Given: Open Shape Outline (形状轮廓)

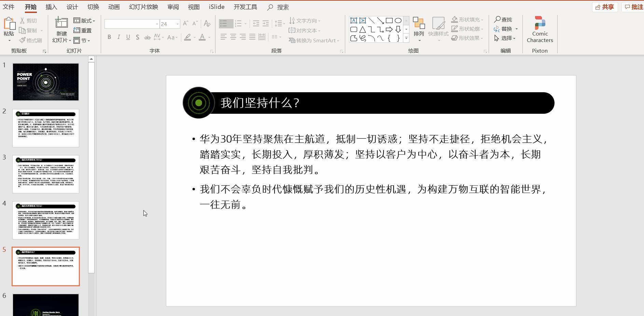Looking at the screenshot, I should pos(467,29).
